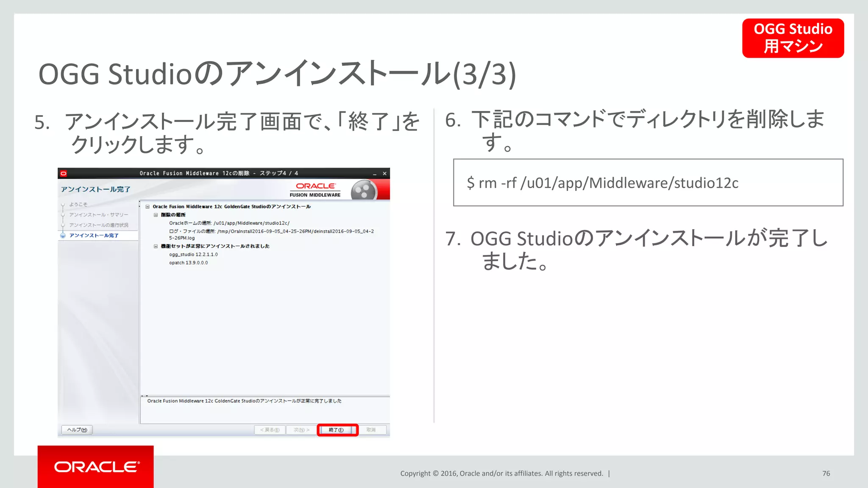The height and width of the screenshot is (488, 868).
Task: Click the red ORACLE logo in footer
Action: [x=96, y=466]
